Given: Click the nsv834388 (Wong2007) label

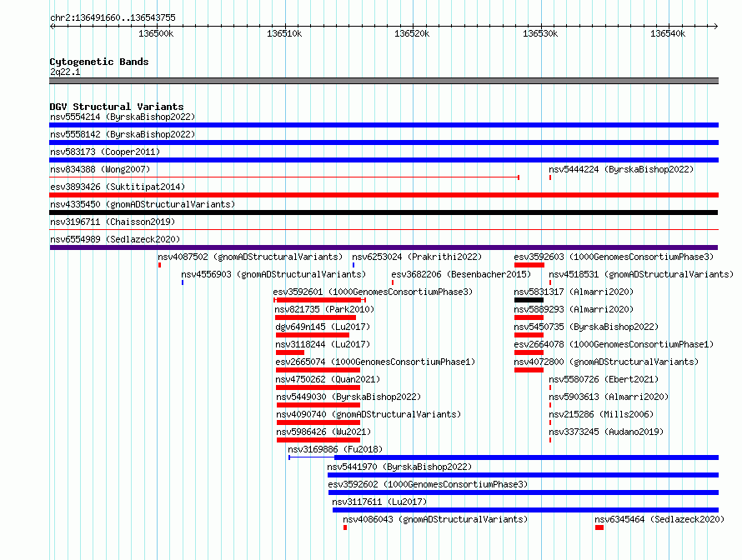Looking at the screenshot, I should [100, 169].
